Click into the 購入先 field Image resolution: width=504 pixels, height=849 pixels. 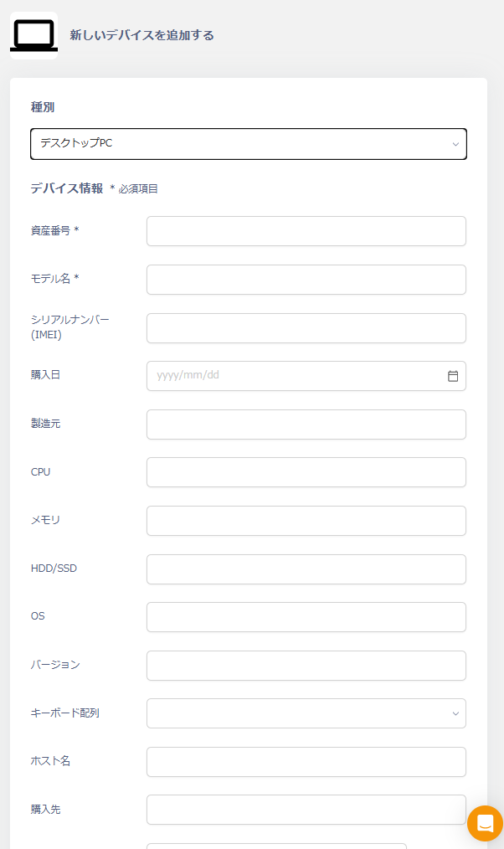coord(306,810)
